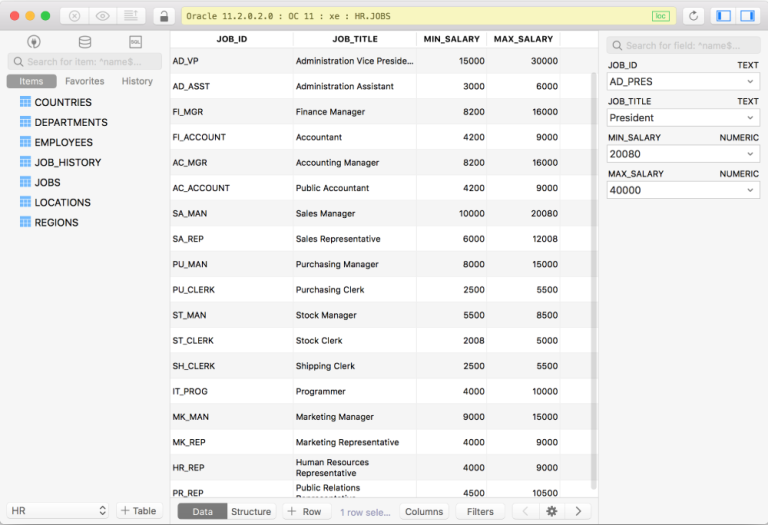Click the table vertical scrollbar
The width and height of the screenshot is (768, 525).
[x=594, y=281]
